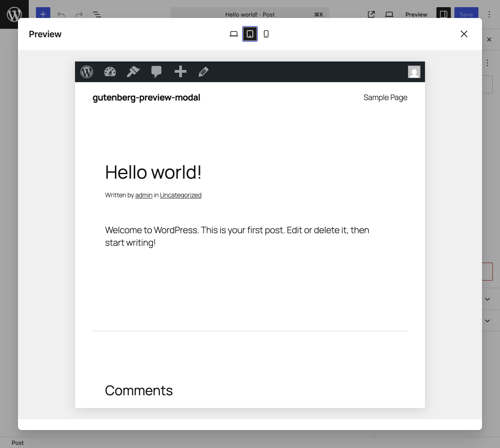
Task: Click the Edit Post pencil icon in admin bar
Action: coord(204,72)
